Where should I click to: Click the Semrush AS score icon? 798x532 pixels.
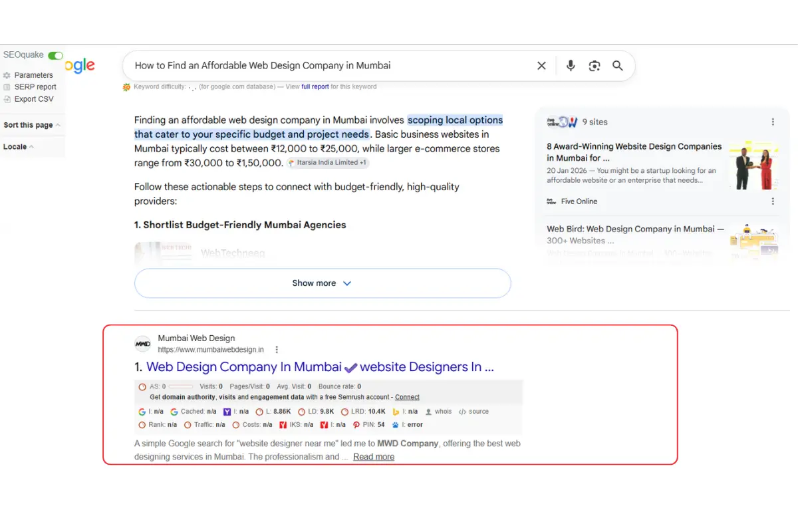point(142,386)
